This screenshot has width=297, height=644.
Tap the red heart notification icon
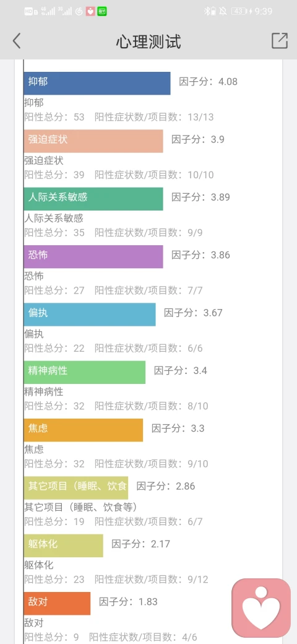click(90, 12)
